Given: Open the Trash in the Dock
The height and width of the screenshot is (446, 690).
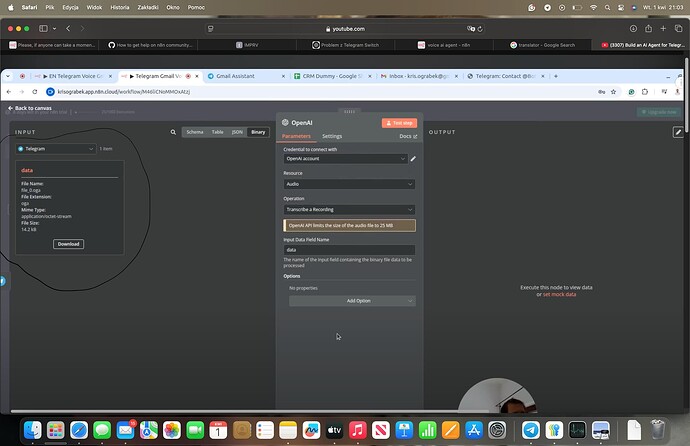Looking at the screenshot, I should tap(657, 429).
